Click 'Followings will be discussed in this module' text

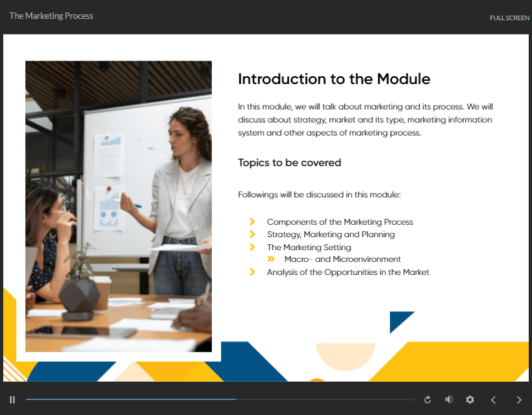319,195
